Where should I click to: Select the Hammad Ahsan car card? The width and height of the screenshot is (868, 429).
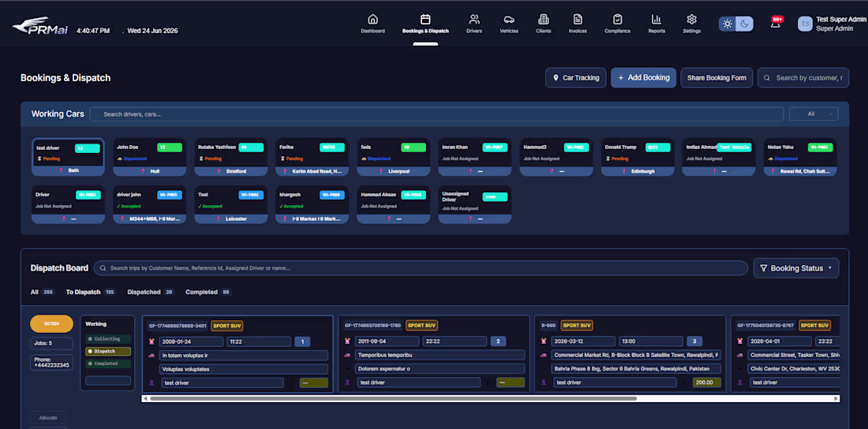pos(394,205)
